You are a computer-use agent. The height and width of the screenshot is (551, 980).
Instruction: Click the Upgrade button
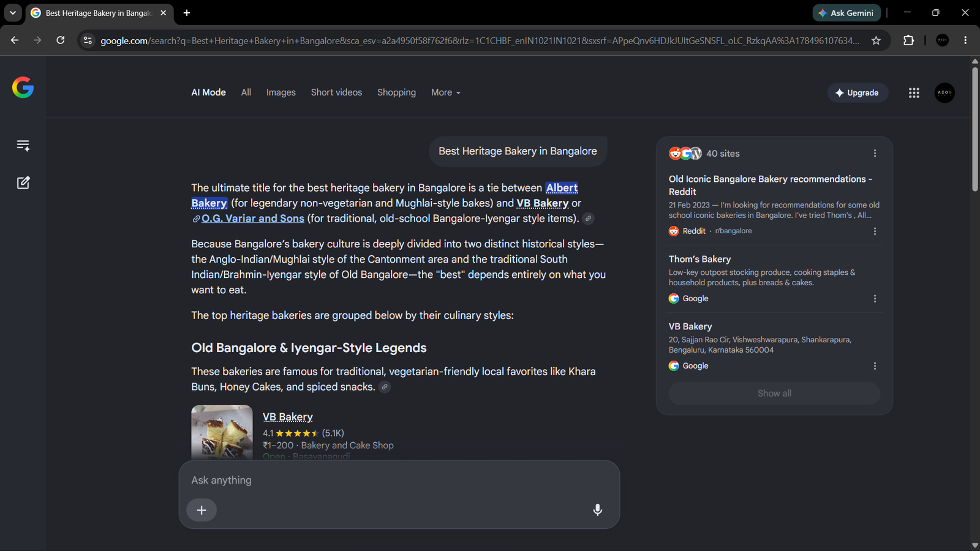(858, 92)
